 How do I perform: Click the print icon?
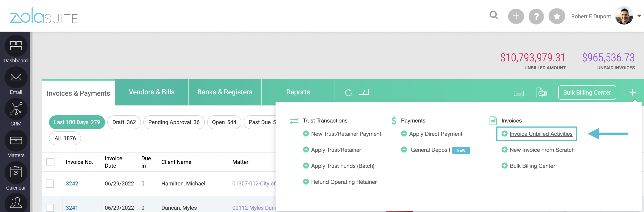(x=519, y=92)
